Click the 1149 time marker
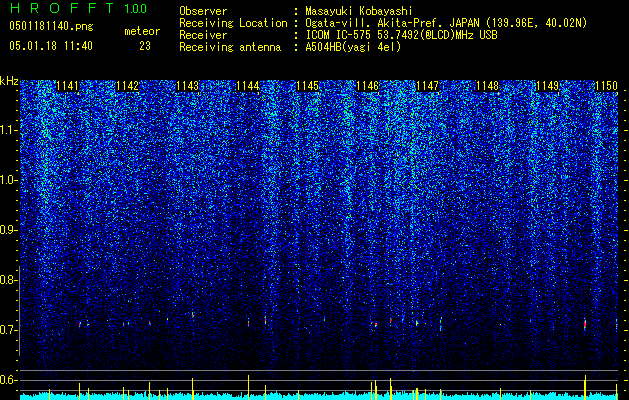 pyautogui.click(x=548, y=86)
